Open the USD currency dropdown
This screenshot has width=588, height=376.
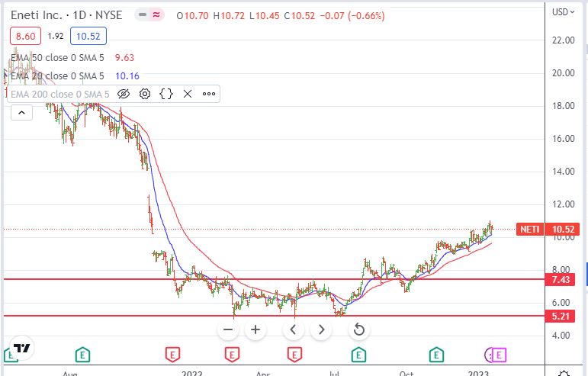[564, 12]
